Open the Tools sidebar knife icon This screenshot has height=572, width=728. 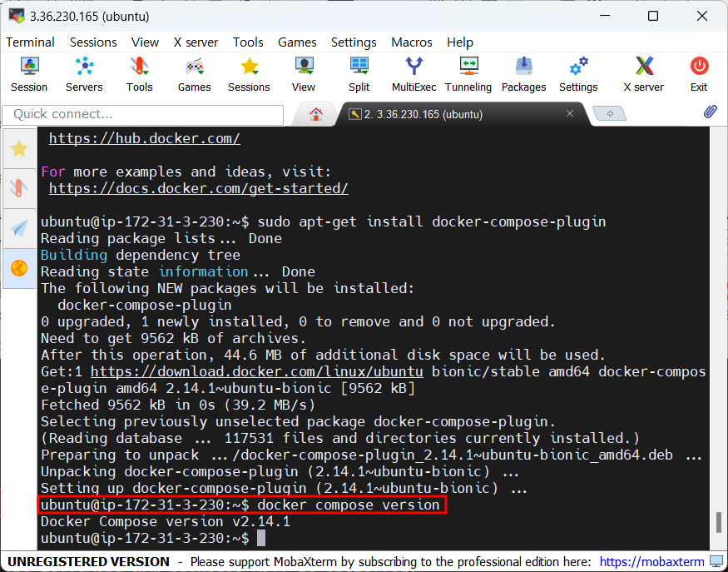coord(19,188)
